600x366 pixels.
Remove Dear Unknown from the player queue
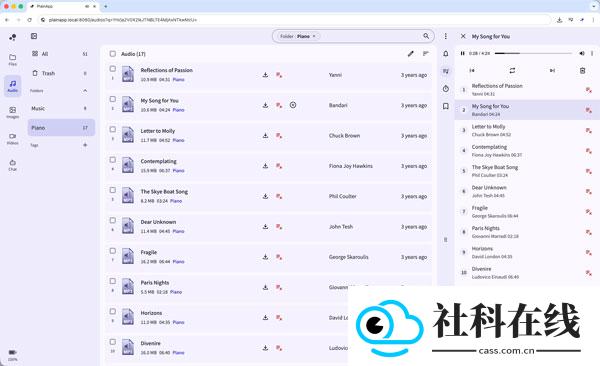[x=589, y=191]
